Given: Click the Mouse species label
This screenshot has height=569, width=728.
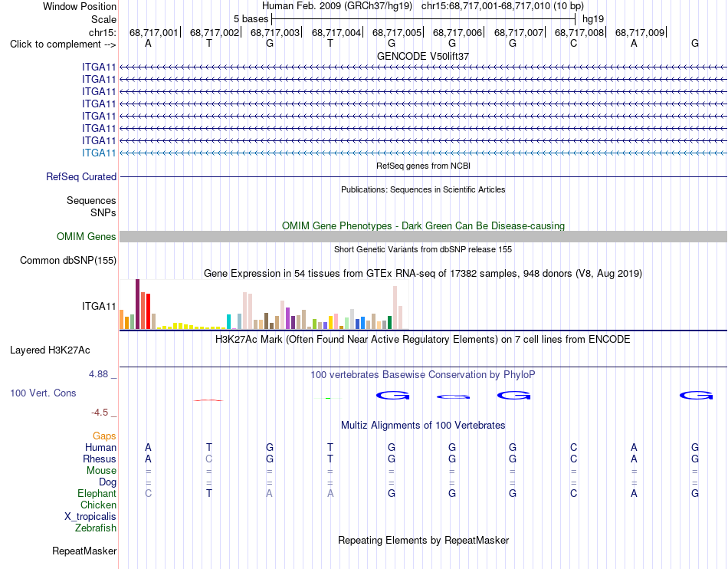Looking at the screenshot, I should click(x=101, y=471).
